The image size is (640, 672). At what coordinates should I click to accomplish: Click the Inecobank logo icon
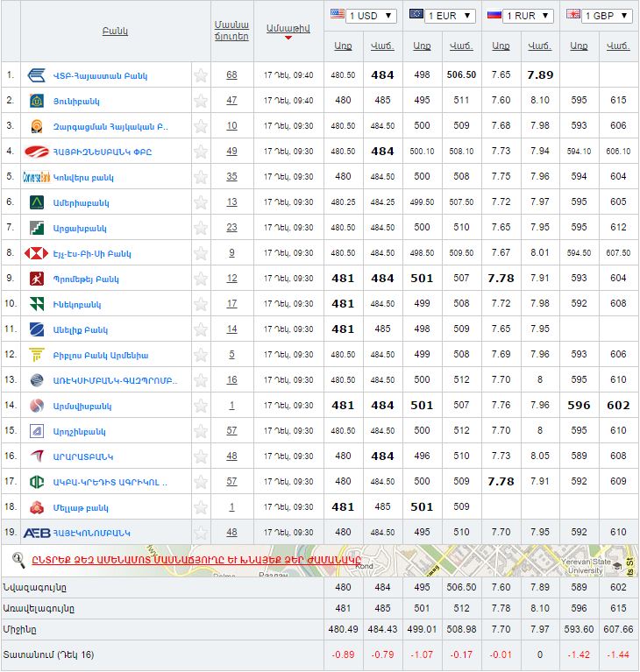(x=37, y=304)
